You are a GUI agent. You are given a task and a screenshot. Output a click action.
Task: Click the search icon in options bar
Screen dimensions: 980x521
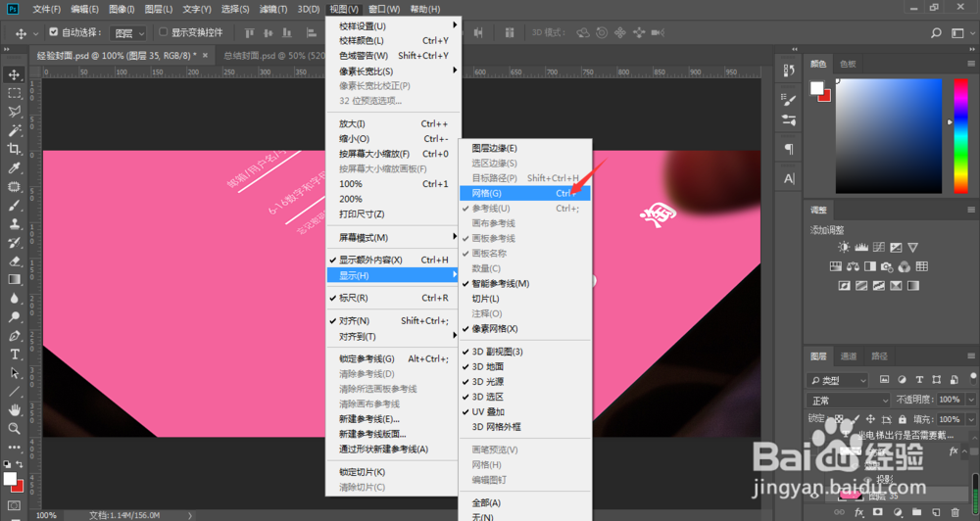936,33
